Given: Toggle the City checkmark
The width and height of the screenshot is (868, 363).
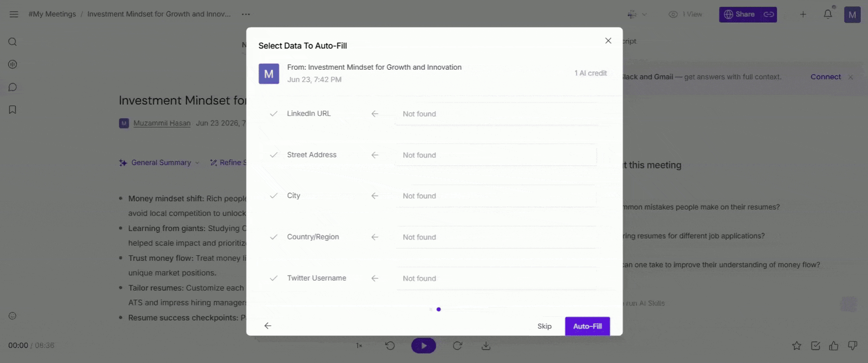Looking at the screenshot, I should point(274,196).
